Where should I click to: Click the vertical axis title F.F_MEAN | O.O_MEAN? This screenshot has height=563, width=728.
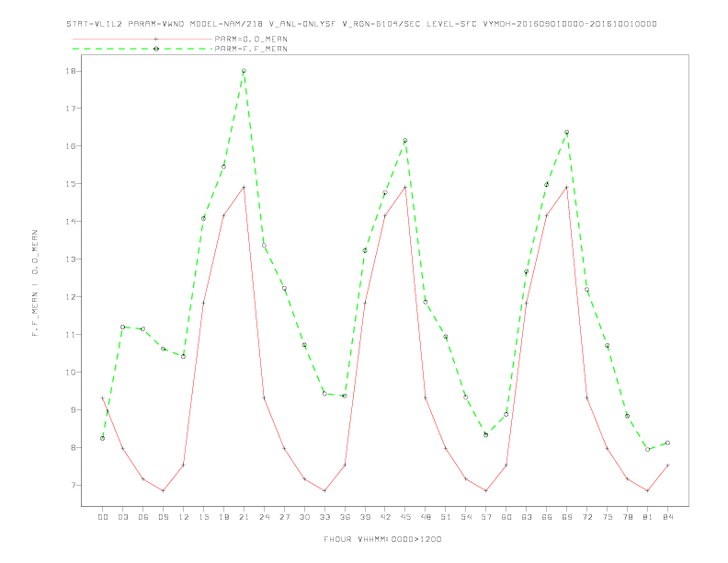tap(35, 283)
